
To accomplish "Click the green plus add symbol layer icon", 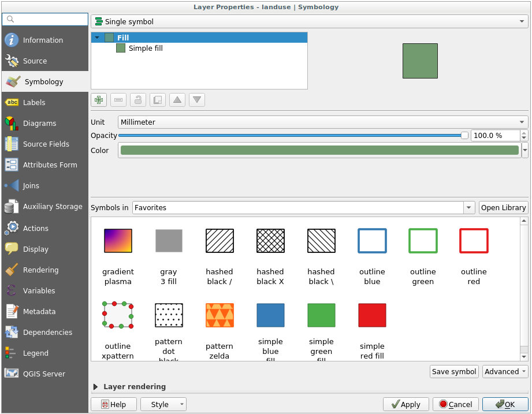I will tap(99, 100).
